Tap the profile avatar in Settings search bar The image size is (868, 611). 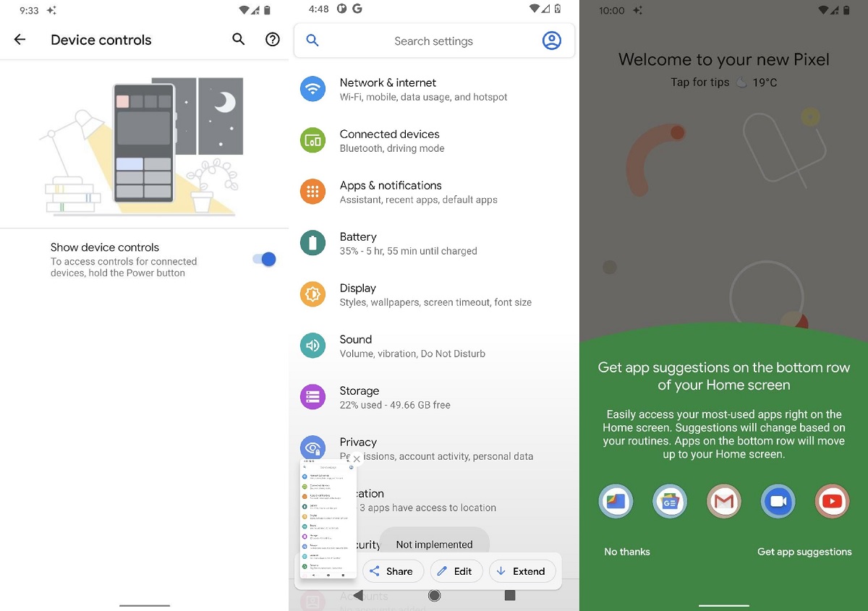click(x=552, y=40)
